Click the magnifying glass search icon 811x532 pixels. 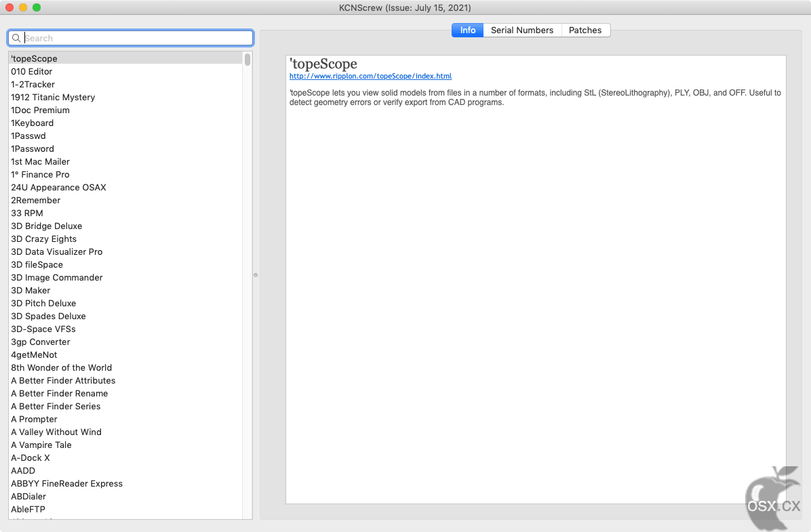point(16,38)
